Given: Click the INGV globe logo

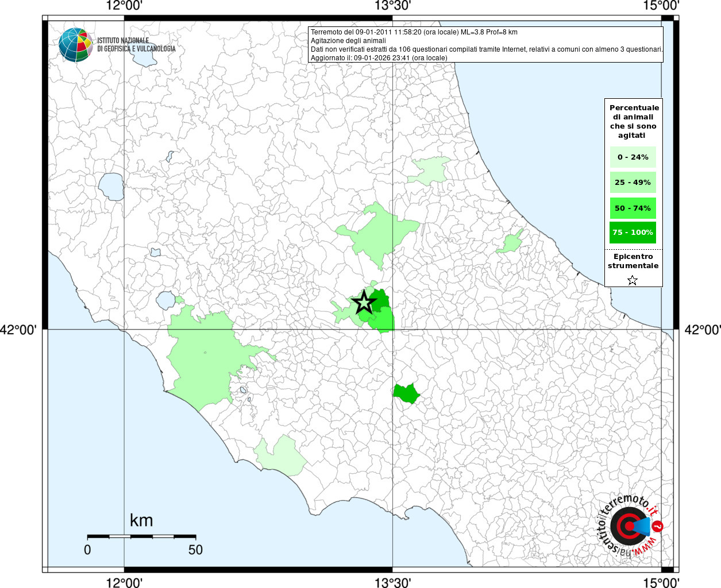Looking at the screenshot, I should point(75,44).
